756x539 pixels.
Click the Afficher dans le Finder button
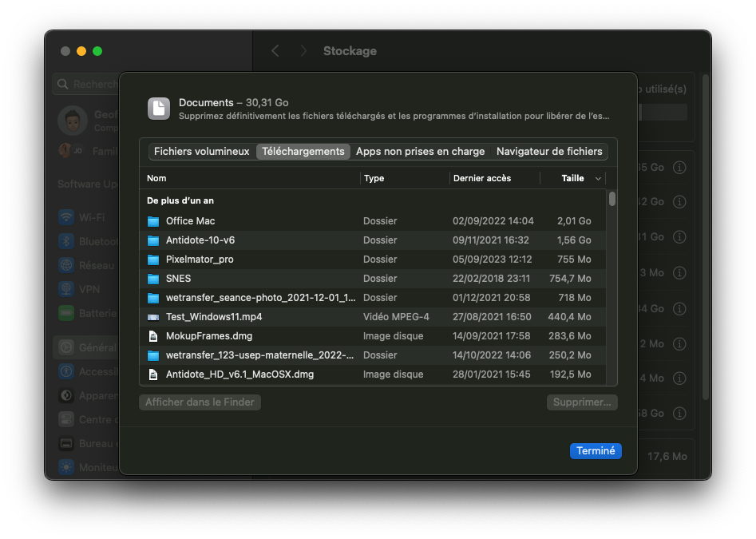coord(200,402)
